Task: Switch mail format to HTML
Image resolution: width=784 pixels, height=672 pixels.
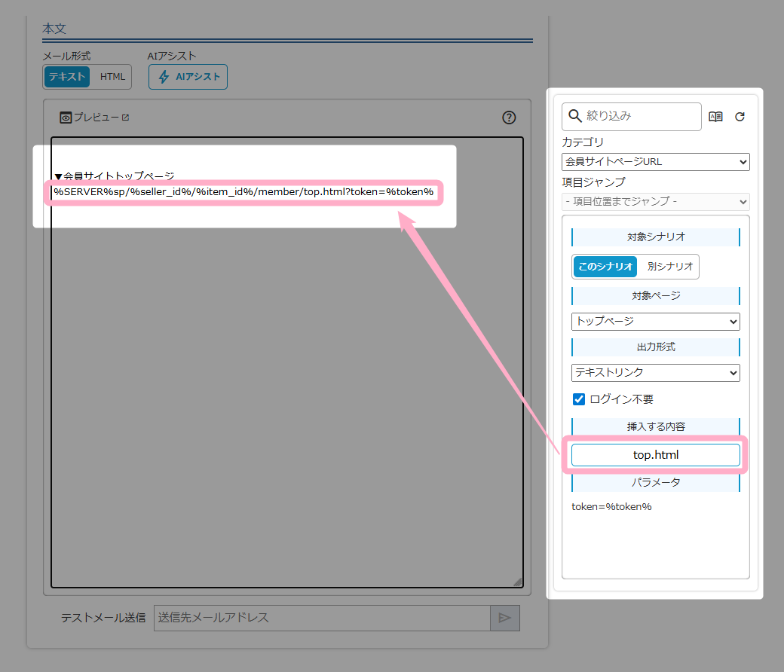Action: 112,77
